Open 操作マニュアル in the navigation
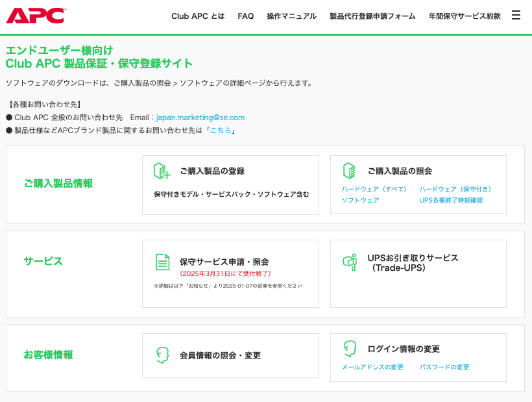 pyautogui.click(x=291, y=16)
